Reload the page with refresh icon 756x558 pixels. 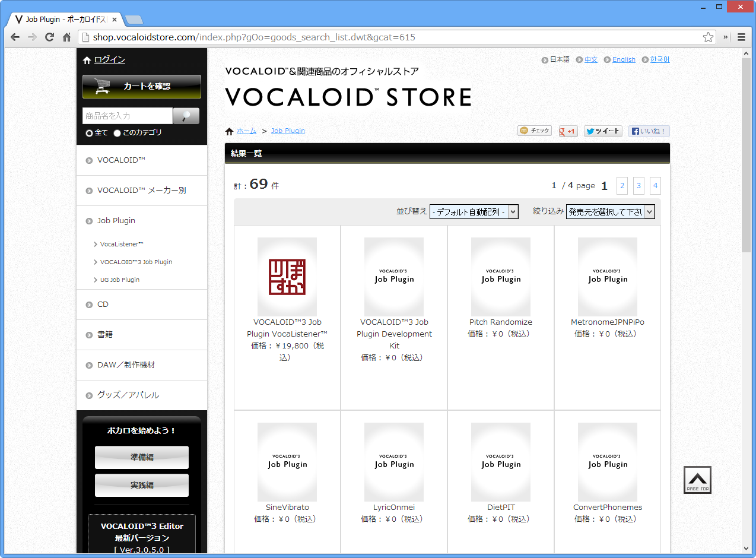coord(50,37)
